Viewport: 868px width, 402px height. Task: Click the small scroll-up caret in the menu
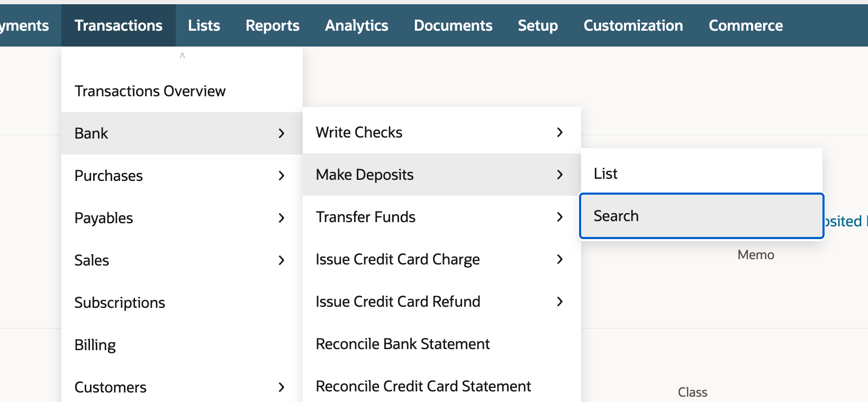pyautogui.click(x=182, y=55)
